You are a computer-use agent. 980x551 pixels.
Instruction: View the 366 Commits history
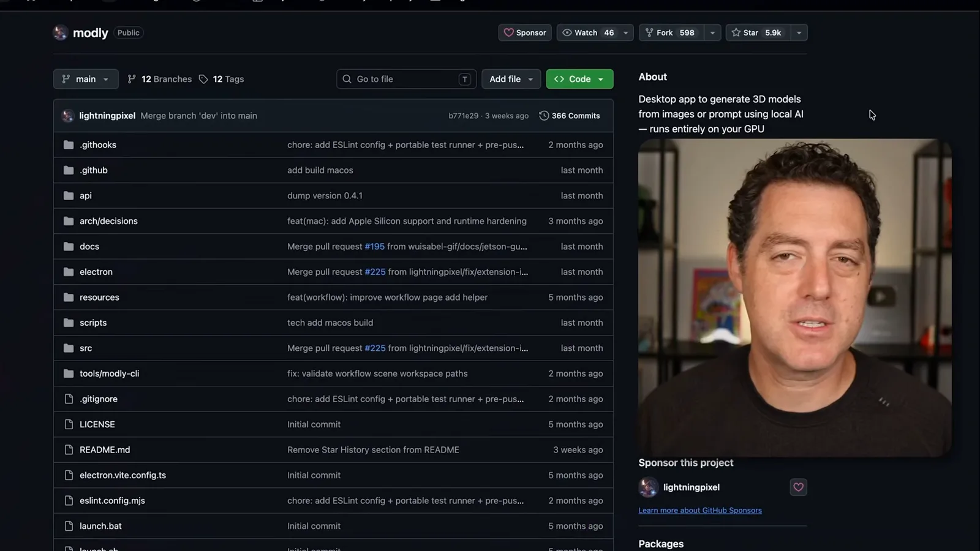[570, 116]
